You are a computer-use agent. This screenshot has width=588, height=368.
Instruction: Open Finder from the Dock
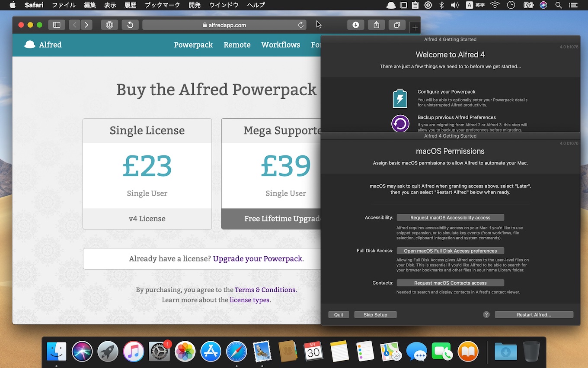tap(57, 351)
